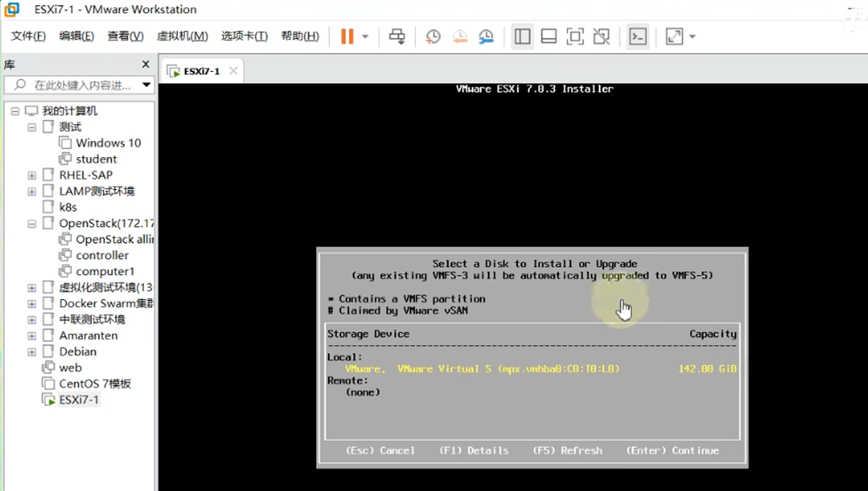The image size is (868, 491).
Task: Select OpenStack allinone VM
Action: [x=115, y=239]
